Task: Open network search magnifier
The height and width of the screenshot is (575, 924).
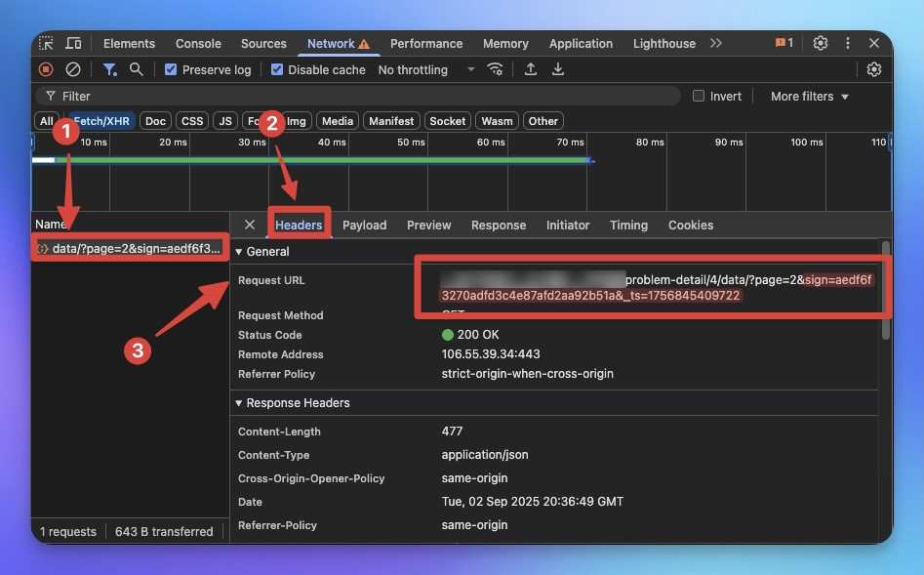Action: coord(137,69)
